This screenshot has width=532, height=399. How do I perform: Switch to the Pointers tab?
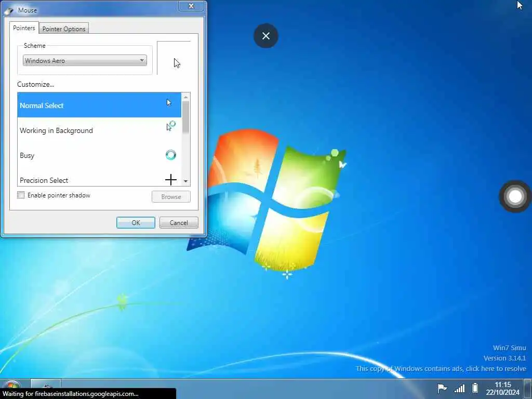(x=24, y=28)
